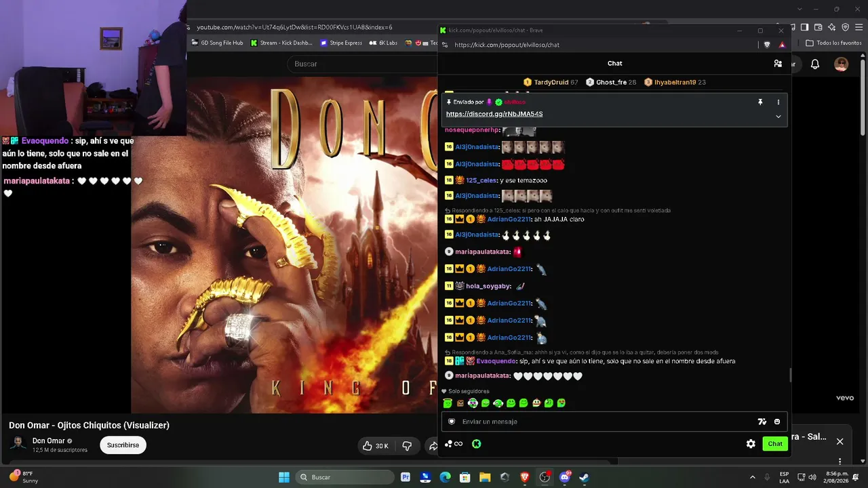Screen dimensions: 868x488
Task: Open Windows Start menu
Action: [284, 477]
